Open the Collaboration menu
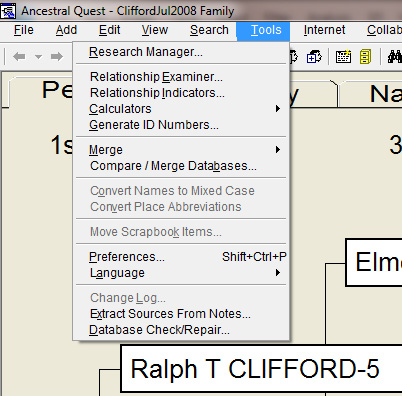This screenshot has width=402, height=396. (x=384, y=30)
